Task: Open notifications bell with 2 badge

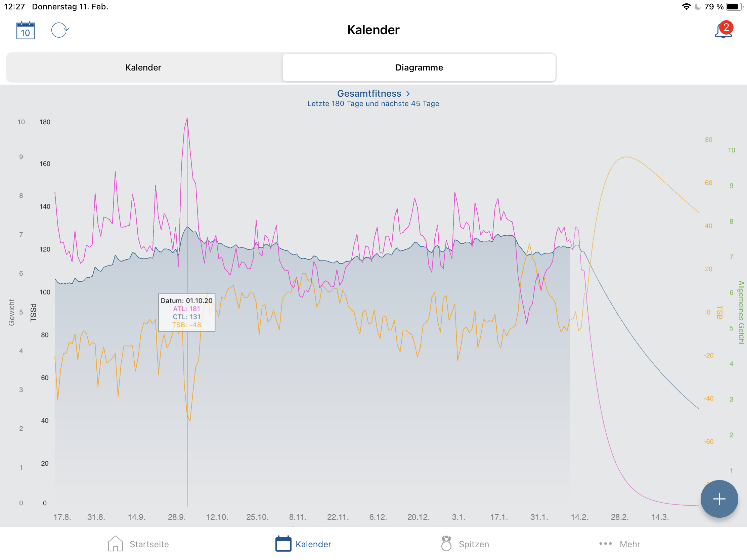Action: pyautogui.click(x=723, y=30)
